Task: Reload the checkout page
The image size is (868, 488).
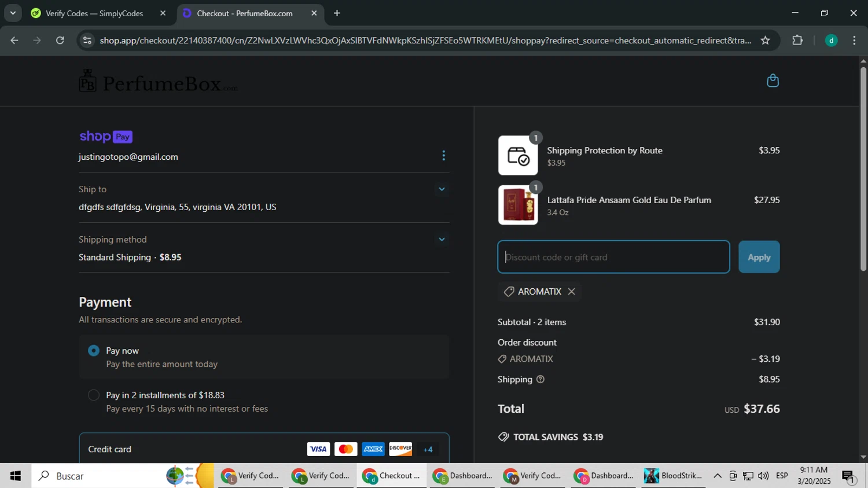Action: coord(60,41)
